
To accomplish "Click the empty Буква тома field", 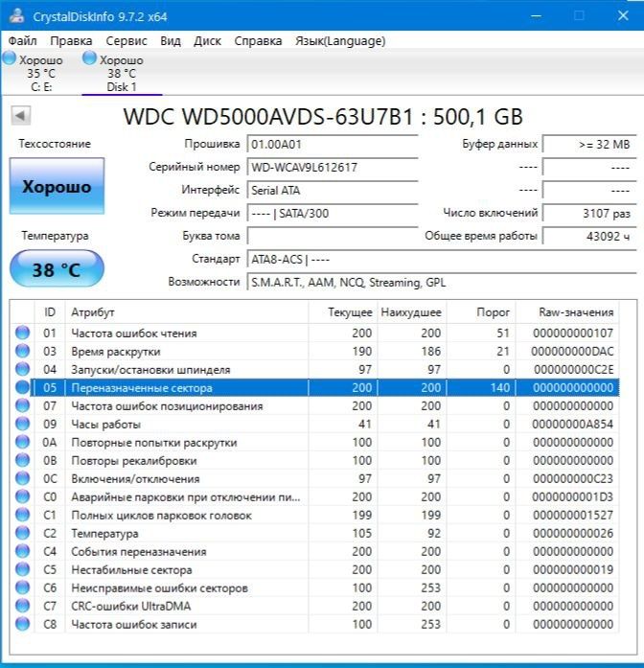I will 333,236.
